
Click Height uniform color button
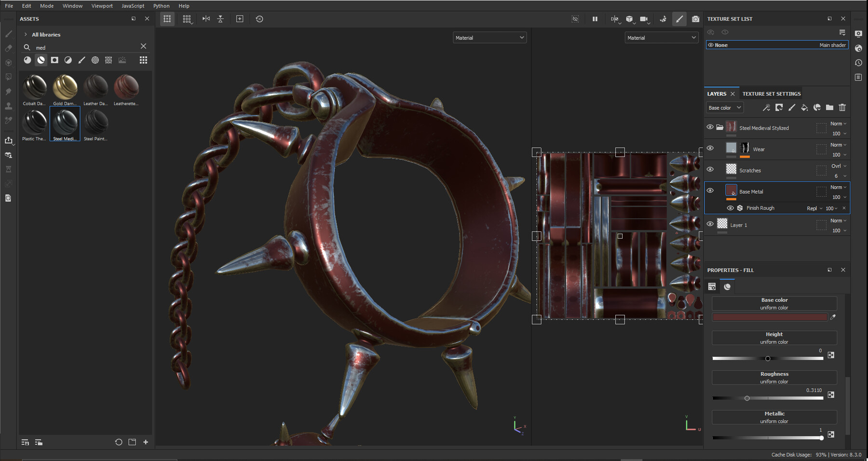774,338
